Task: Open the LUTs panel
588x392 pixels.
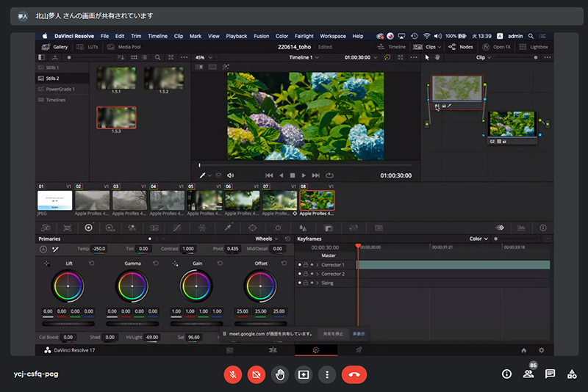Action: pyautogui.click(x=87, y=47)
